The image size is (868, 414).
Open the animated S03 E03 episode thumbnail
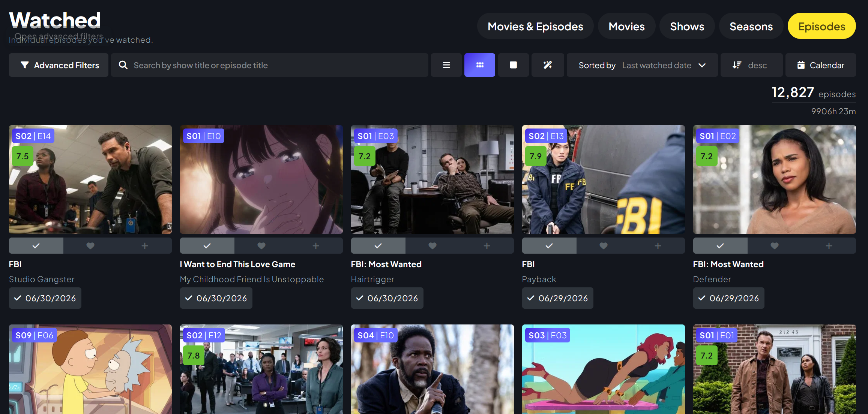pyautogui.click(x=604, y=369)
